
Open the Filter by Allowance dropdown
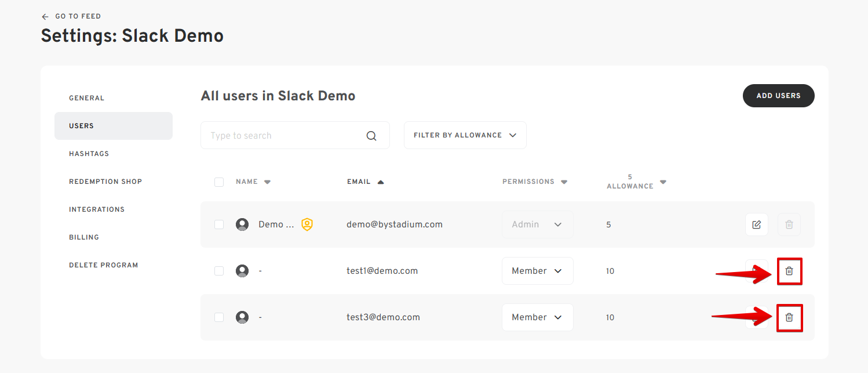click(465, 135)
